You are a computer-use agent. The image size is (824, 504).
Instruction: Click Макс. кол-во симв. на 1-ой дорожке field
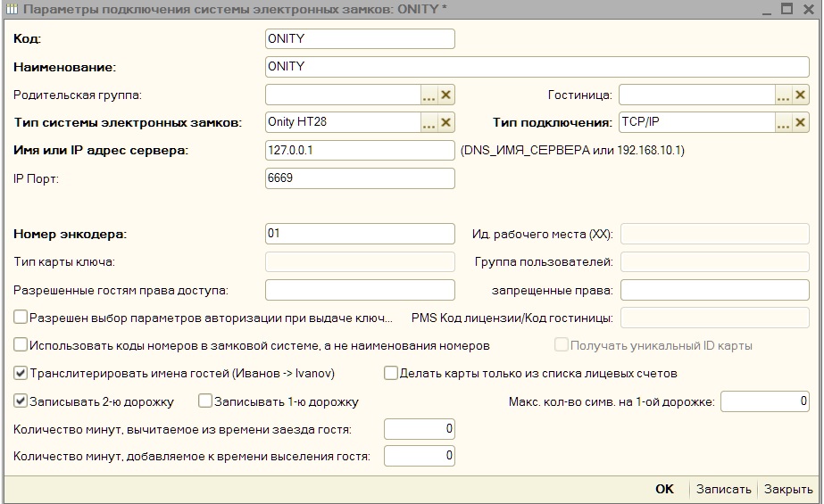(x=764, y=401)
